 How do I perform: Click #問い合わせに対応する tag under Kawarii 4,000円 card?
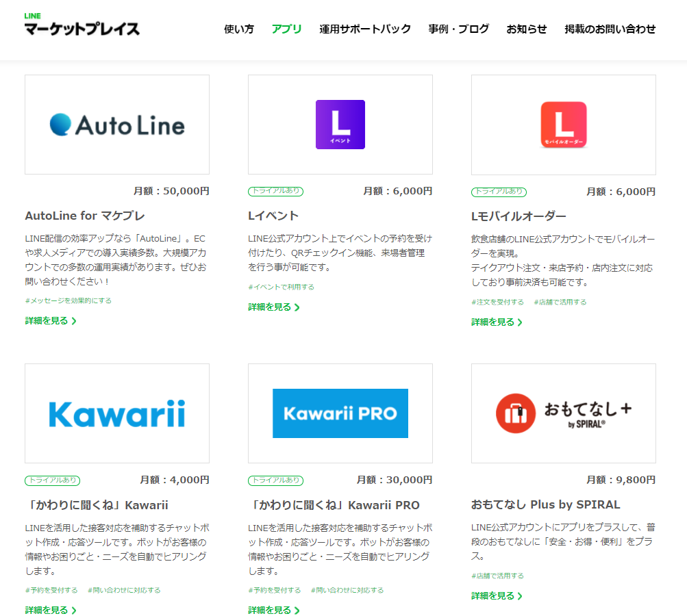pos(124,590)
